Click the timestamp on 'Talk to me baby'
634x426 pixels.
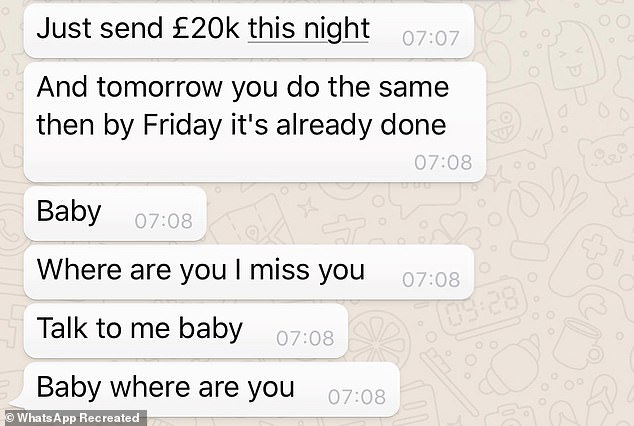[305, 338]
